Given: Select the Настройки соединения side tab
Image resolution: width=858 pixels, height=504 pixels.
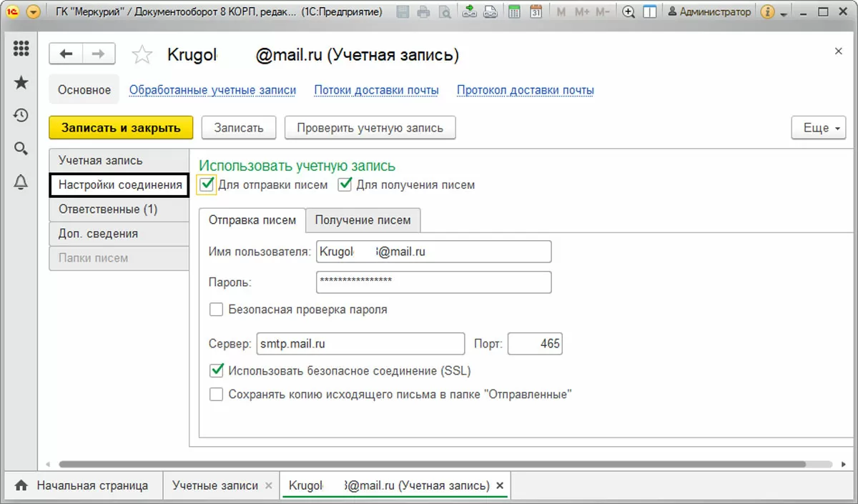Looking at the screenshot, I should coord(119,184).
